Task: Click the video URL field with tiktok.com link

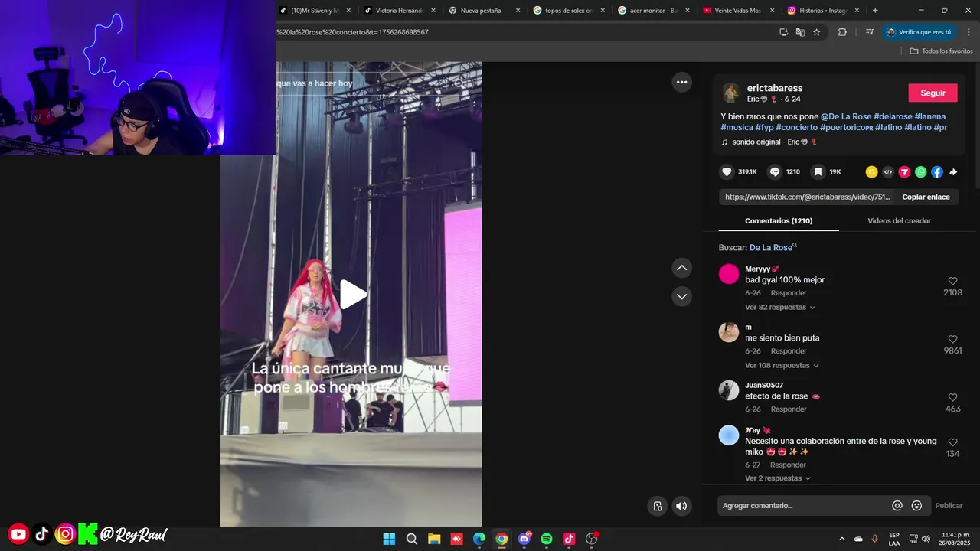Action: [808, 197]
